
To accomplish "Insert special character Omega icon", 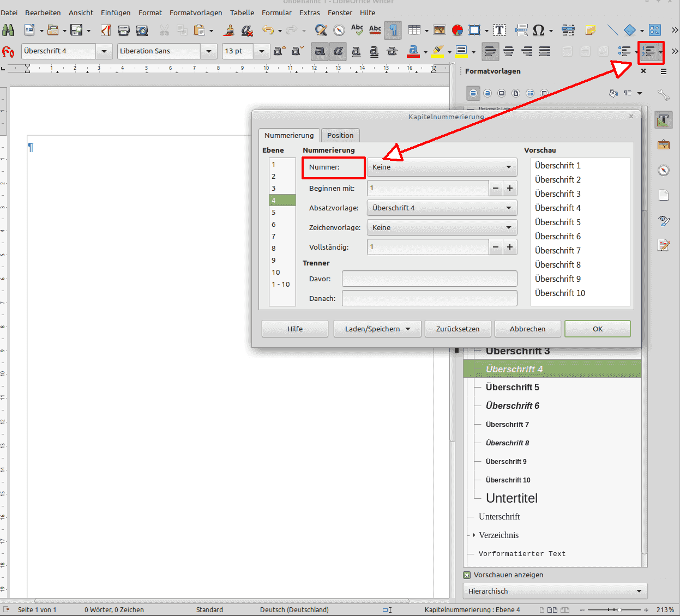I will [539, 30].
